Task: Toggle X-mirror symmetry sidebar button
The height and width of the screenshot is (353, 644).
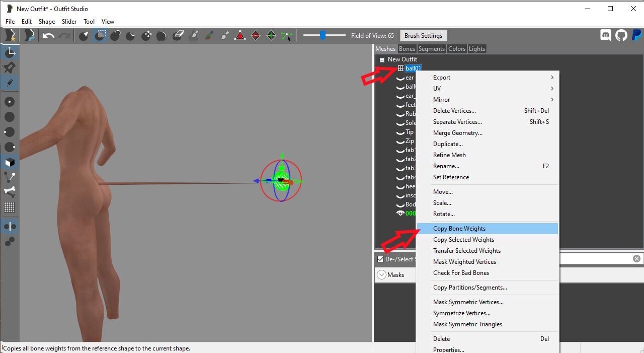Action: point(10,227)
